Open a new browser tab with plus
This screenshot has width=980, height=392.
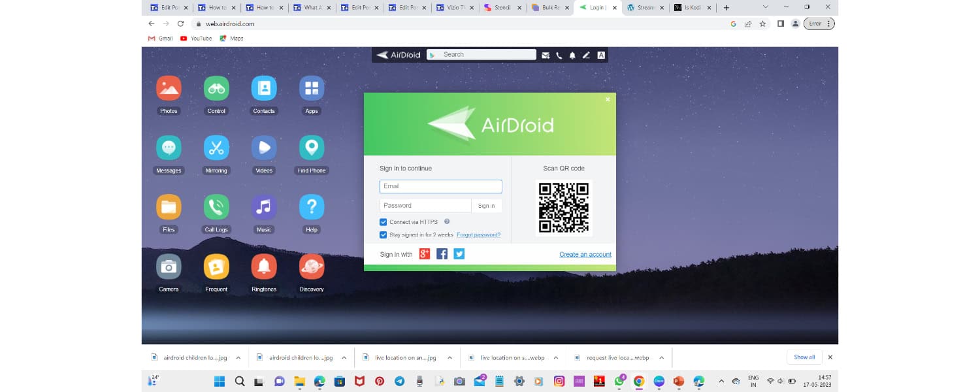[726, 8]
